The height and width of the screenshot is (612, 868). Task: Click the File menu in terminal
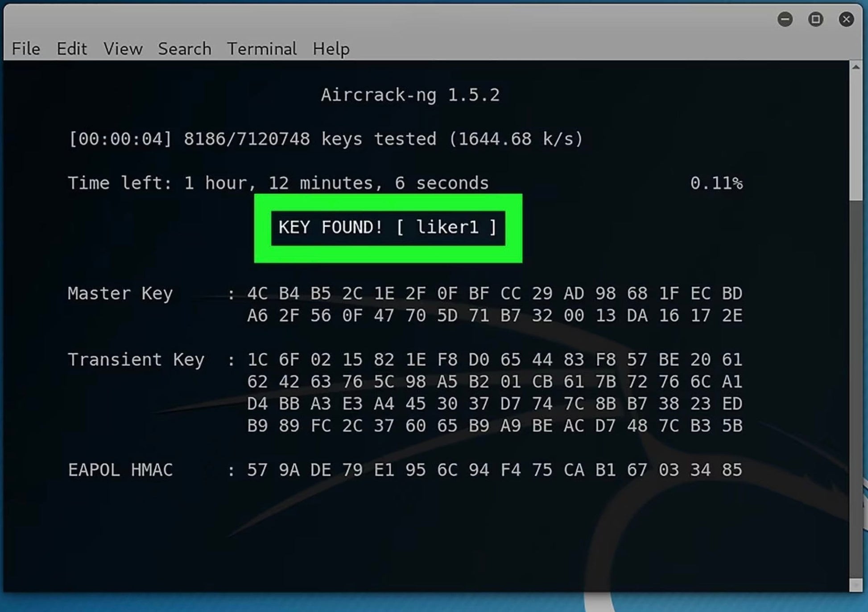25,48
